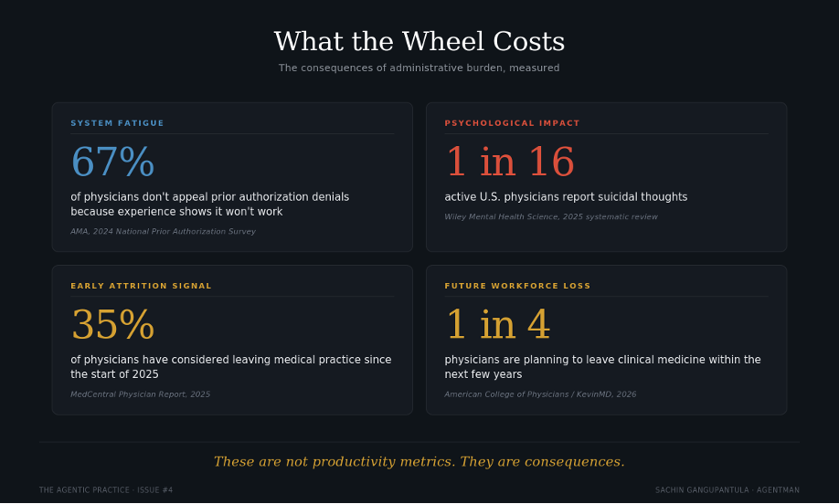Open the MedCentral Physician Report 2025 citation
This screenshot has height=504, width=839.
point(140,394)
